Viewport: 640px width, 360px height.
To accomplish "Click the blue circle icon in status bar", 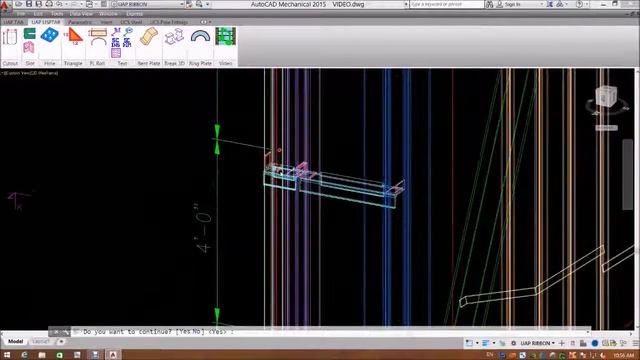I will pos(595,343).
